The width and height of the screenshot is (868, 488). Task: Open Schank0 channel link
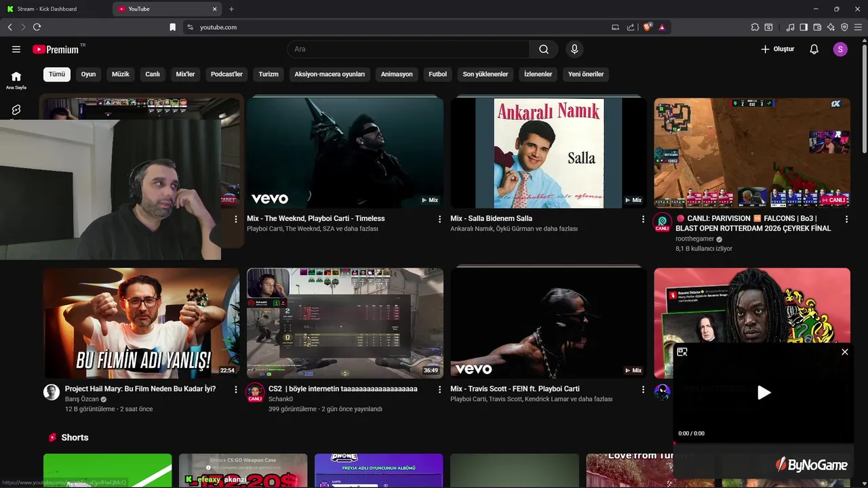pos(281,399)
